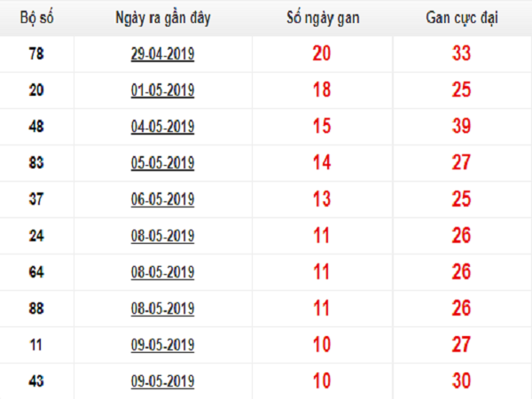Open the 29-04-2019 date link
Screen dimensions: 532x399
click(x=162, y=54)
